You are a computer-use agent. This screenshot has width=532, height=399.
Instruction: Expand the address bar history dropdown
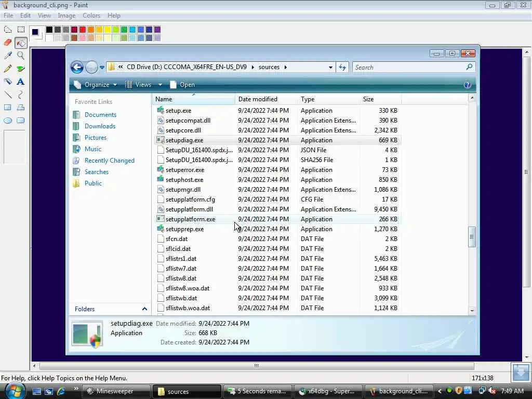pos(330,68)
